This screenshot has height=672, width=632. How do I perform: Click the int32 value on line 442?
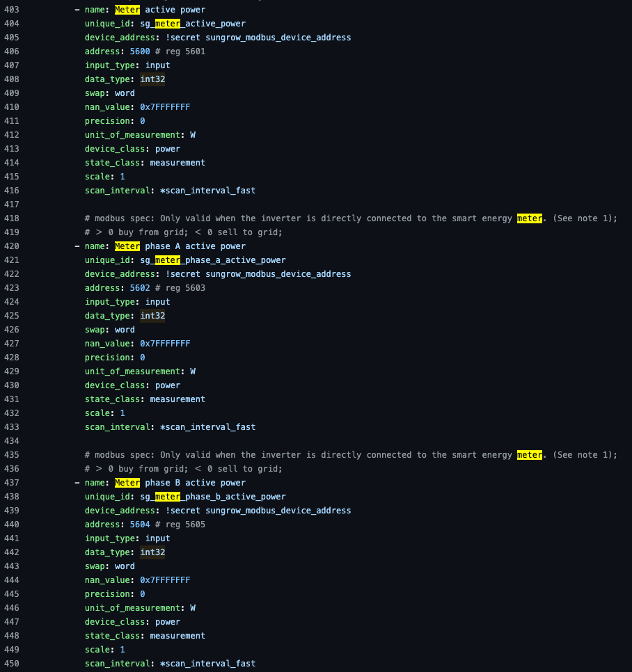(152, 552)
